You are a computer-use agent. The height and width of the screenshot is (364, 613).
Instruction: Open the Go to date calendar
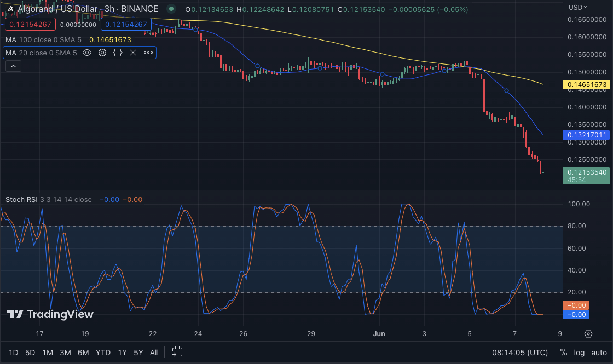(x=177, y=352)
